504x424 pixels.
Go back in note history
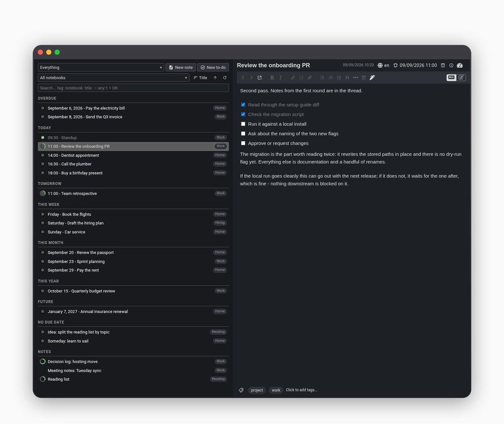tap(243, 78)
